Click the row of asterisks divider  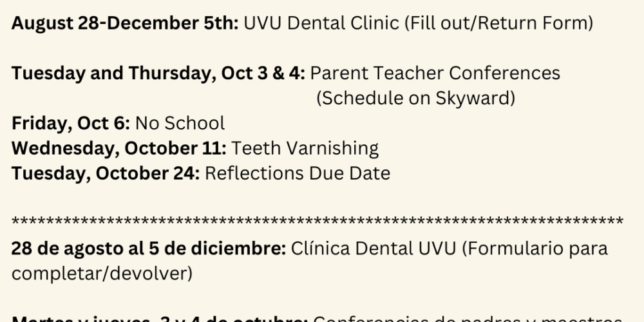[317, 222]
